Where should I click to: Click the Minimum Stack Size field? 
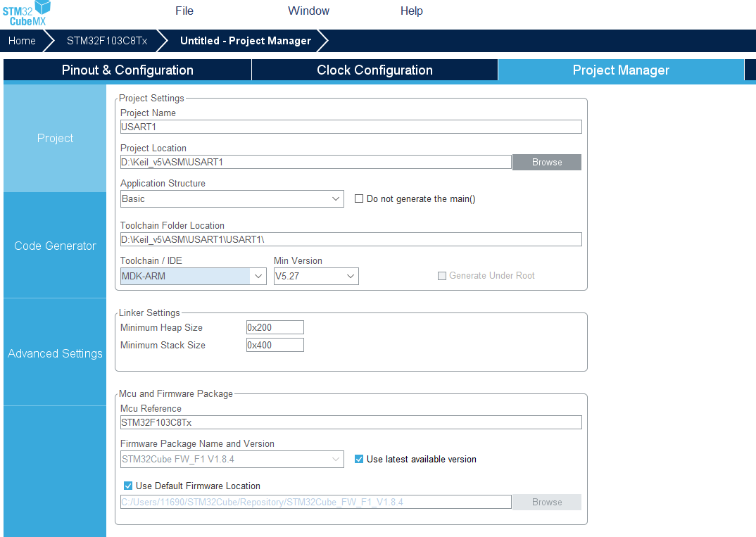275,345
